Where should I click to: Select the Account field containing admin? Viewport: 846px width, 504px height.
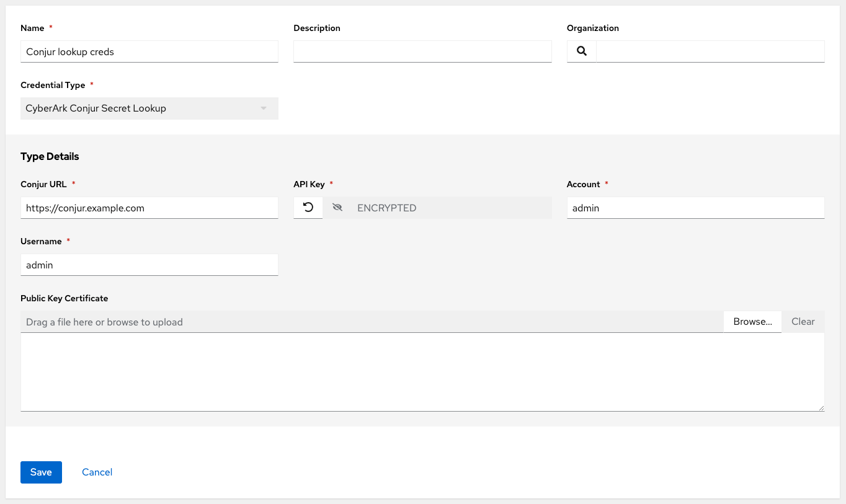click(x=695, y=208)
